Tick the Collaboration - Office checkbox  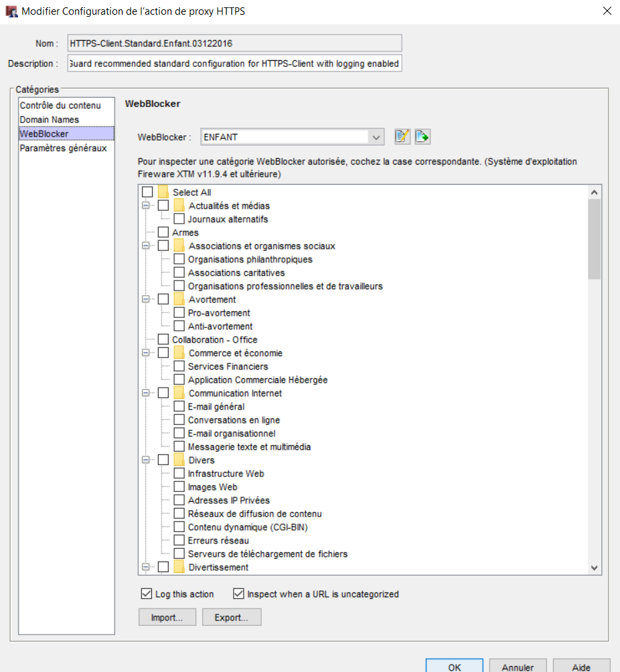[163, 339]
